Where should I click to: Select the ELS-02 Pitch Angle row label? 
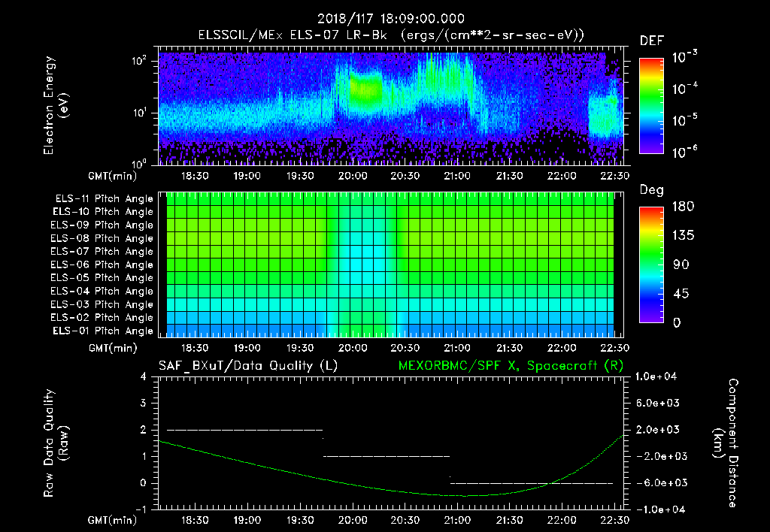tap(102, 318)
